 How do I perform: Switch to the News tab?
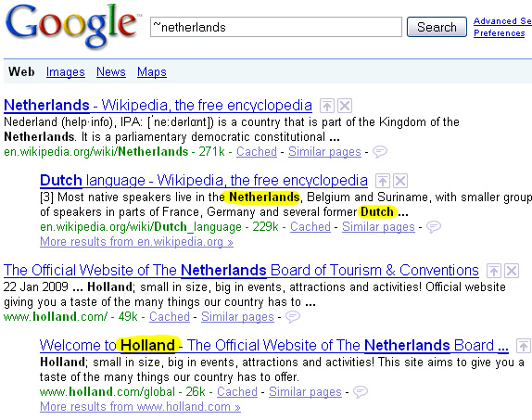tap(111, 72)
